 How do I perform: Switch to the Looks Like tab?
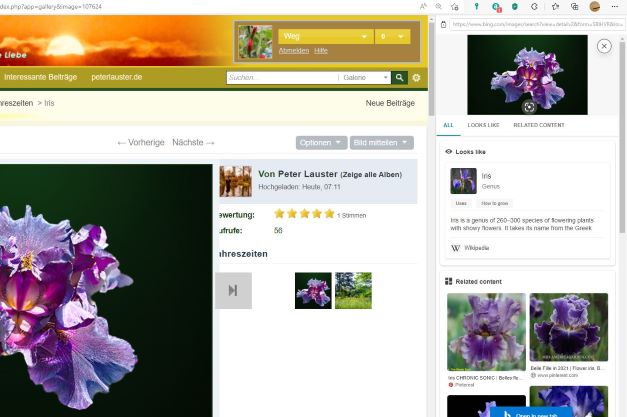483,125
